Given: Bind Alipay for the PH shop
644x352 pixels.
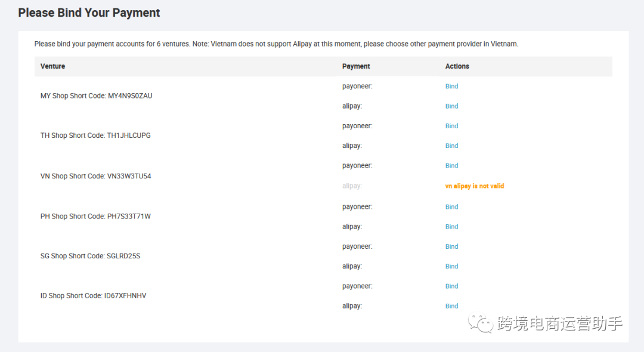Looking at the screenshot, I should pos(451,227).
